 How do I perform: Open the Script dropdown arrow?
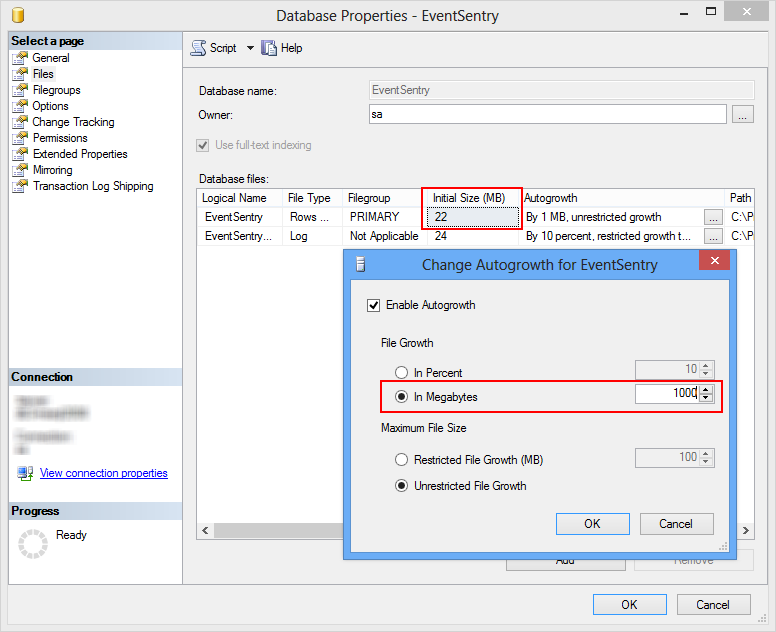pyautogui.click(x=250, y=48)
